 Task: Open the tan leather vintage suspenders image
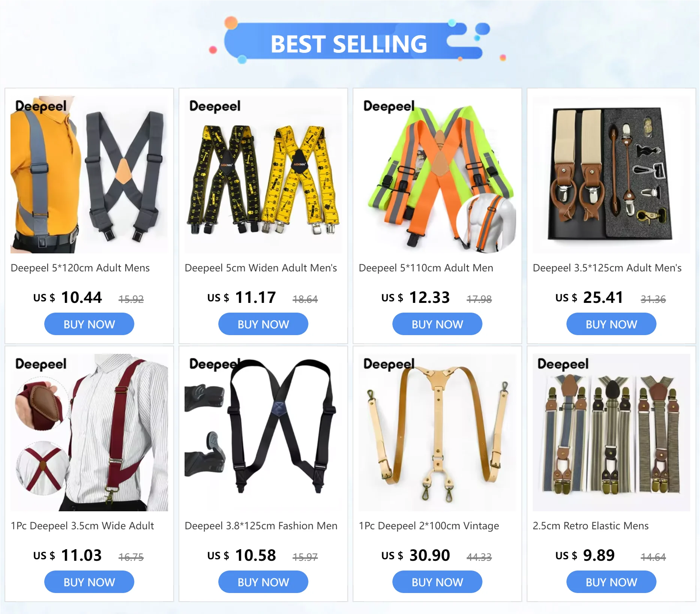[437, 433]
